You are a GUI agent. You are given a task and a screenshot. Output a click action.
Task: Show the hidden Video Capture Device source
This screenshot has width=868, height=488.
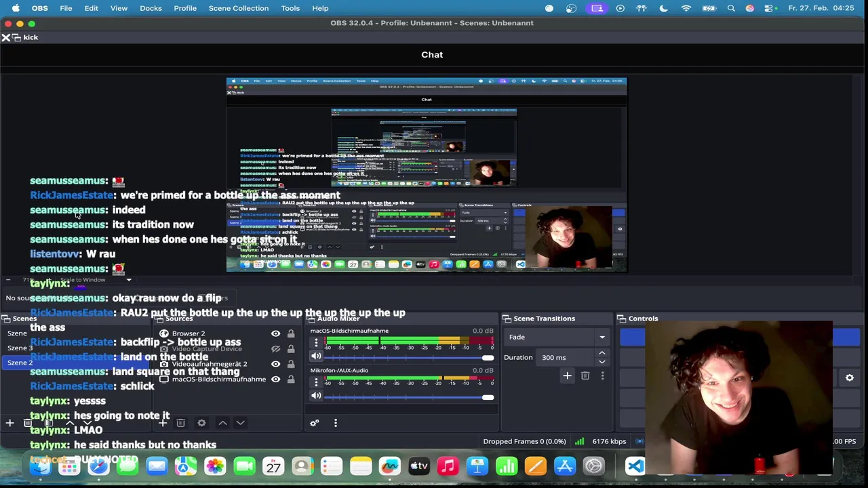click(275, 349)
